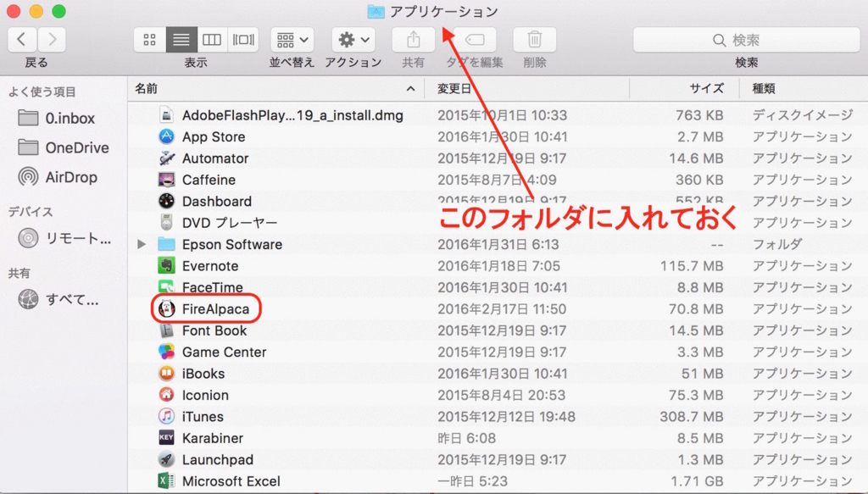Select the Epson Software folder icon
Screen dimensions: 868x494
tap(166, 244)
